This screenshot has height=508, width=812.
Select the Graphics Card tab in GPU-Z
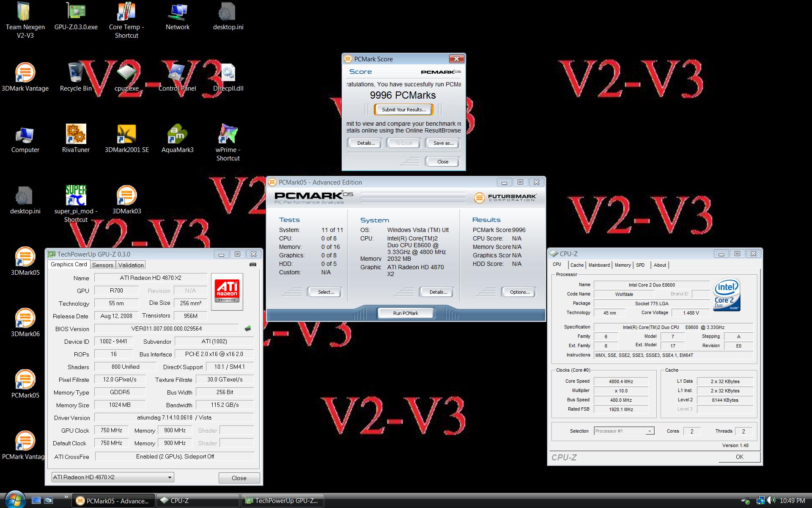click(69, 264)
